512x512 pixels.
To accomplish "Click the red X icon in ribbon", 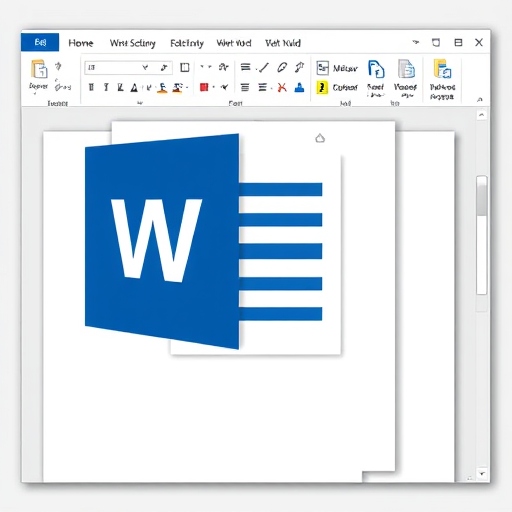I will (282, 87).
